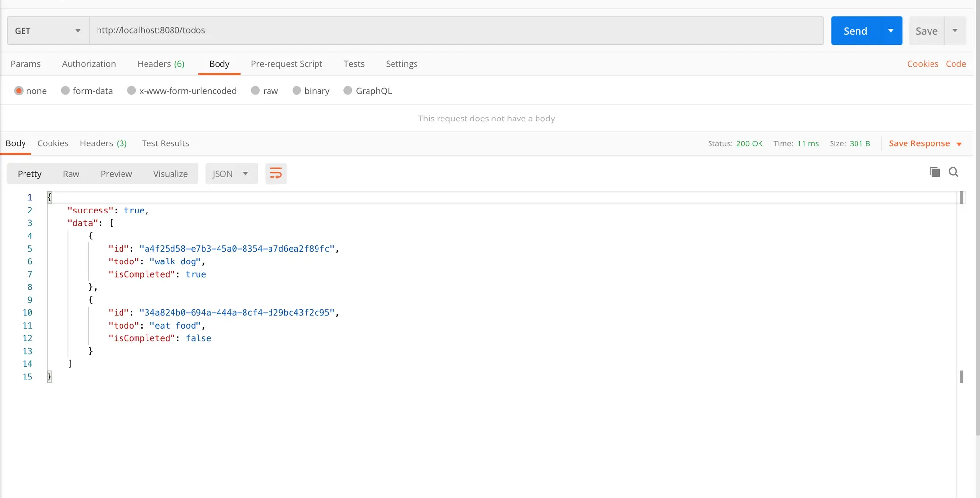
Task: Open the Cookies link at right
Action: (923, 64)
